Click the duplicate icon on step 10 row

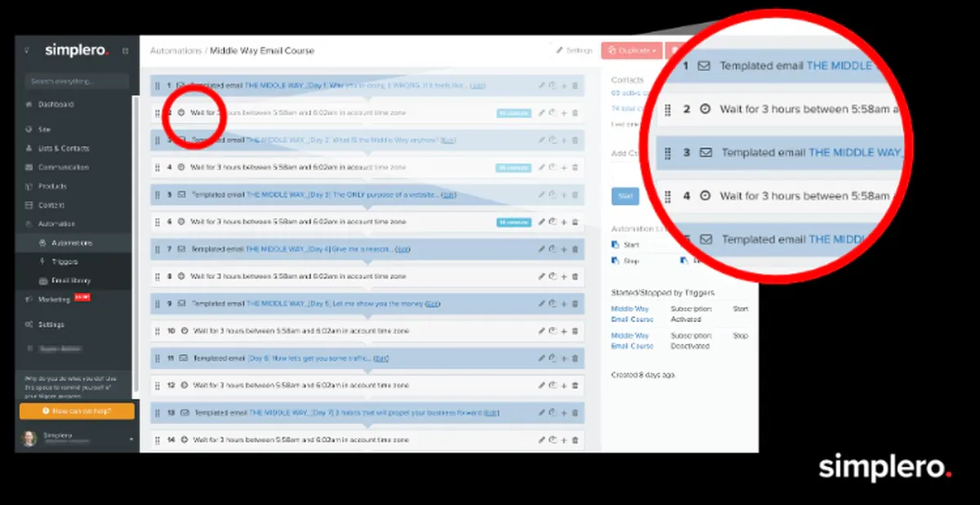[x=552, y=331]
